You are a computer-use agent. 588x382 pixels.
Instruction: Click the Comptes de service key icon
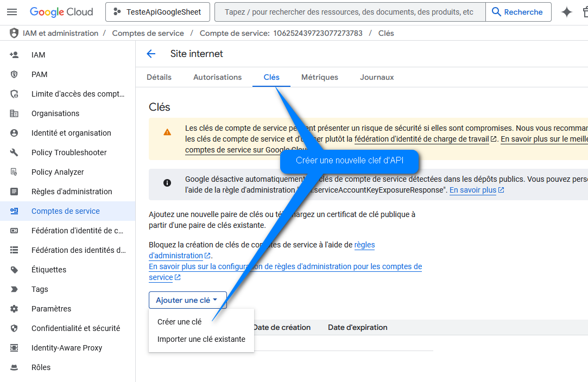coord(14,211)
